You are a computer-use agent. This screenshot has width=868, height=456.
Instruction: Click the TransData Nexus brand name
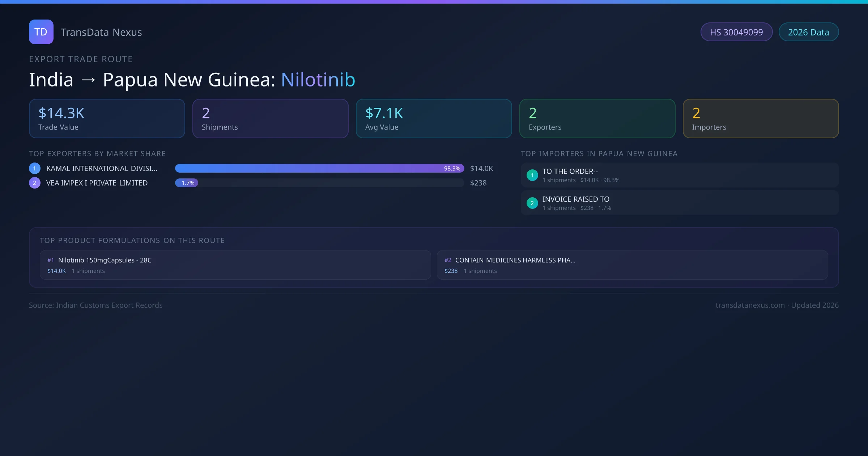pyautogui.click(x=101, y=32)
